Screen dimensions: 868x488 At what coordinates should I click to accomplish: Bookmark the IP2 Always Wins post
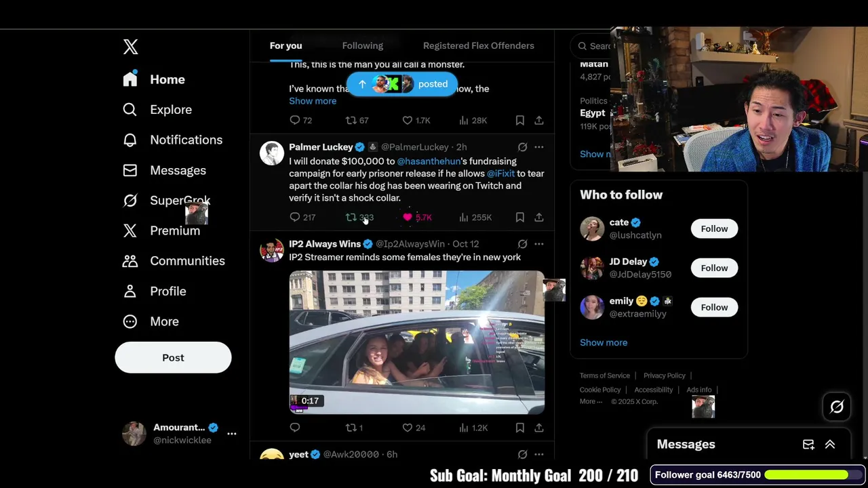pos(520,428)
